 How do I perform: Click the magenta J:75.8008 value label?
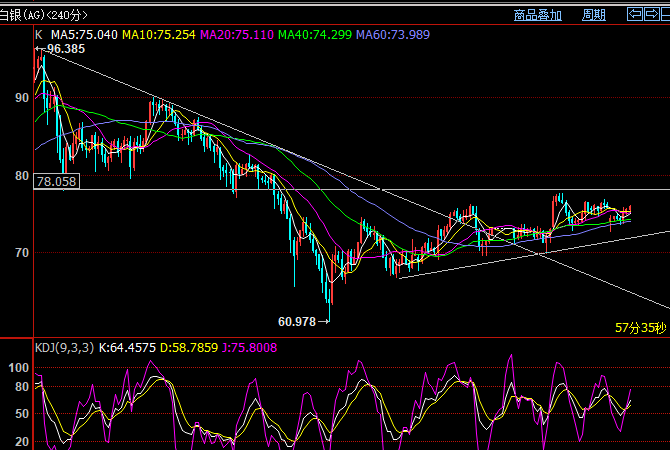tap(252, 348)
